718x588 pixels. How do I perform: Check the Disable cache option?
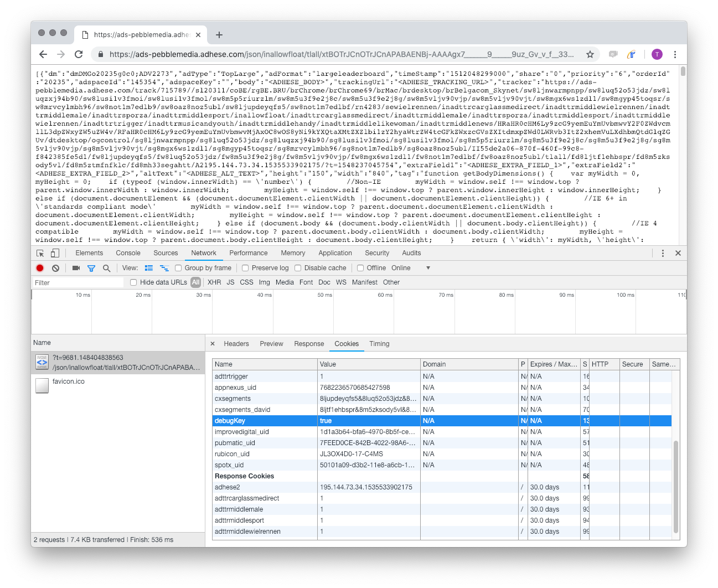[298, 268]
